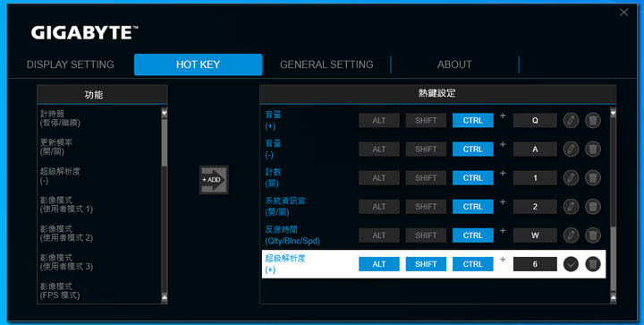Open the ABOUT tab
Viewport: 644px width, 325px height.
pos(454,64)
